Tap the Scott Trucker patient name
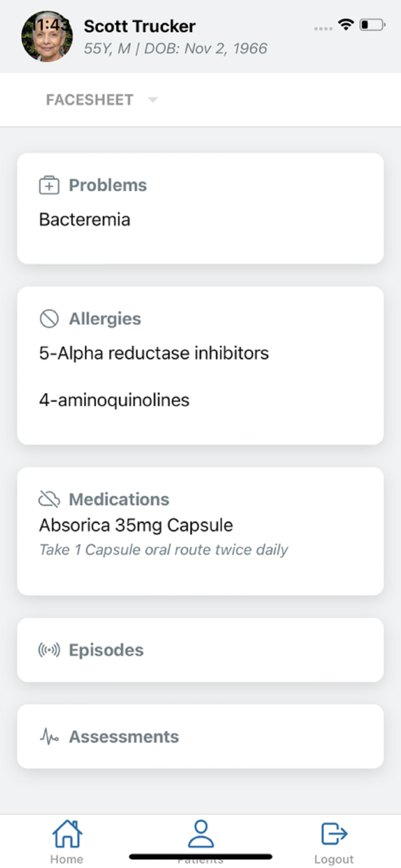This screenshot has width=401, height=868. coord(139,26)
